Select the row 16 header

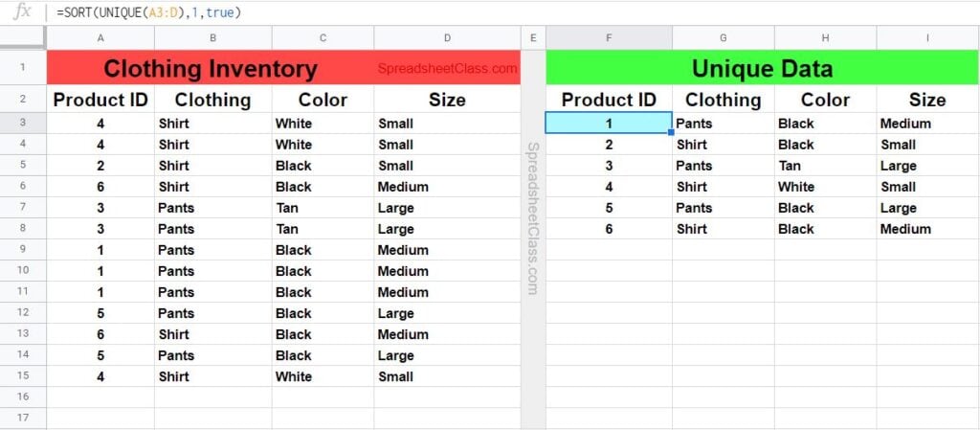pyautogui.click(x=23, y=396)
